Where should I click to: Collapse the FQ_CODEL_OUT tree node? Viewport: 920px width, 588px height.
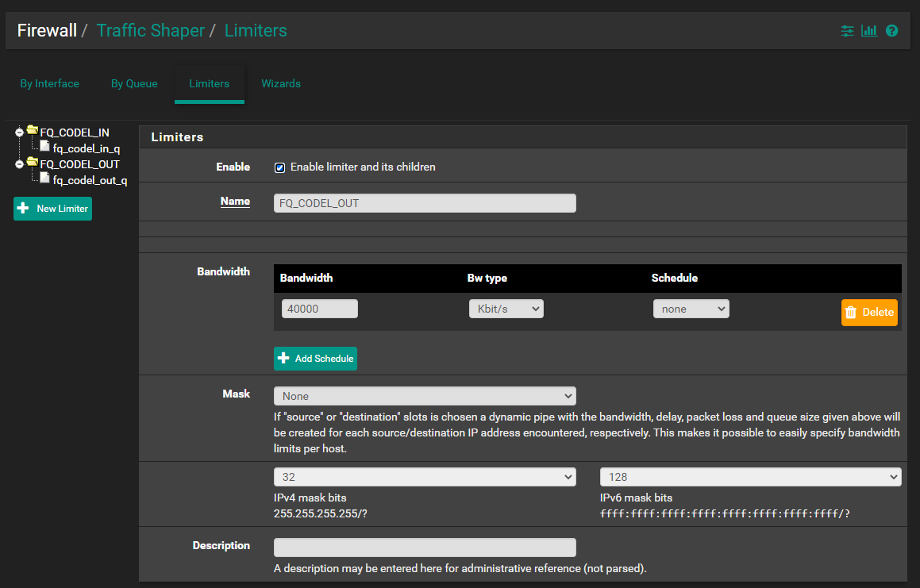click(19, 164)
